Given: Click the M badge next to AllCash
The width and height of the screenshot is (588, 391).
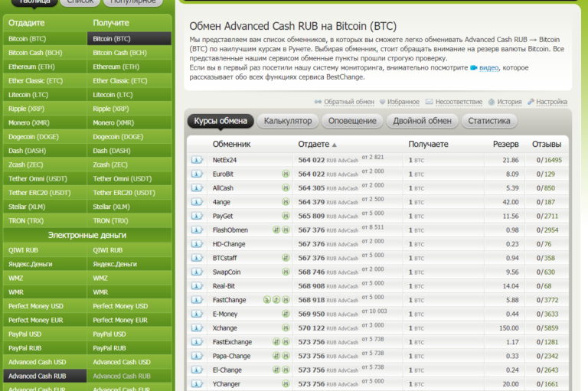Looking at the screenshot, I should click(286, 187).
